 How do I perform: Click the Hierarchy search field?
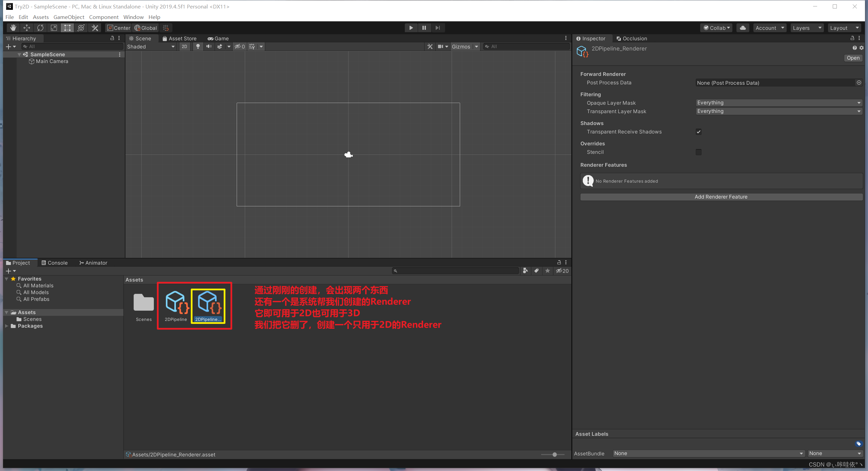[x=72, y=46]
